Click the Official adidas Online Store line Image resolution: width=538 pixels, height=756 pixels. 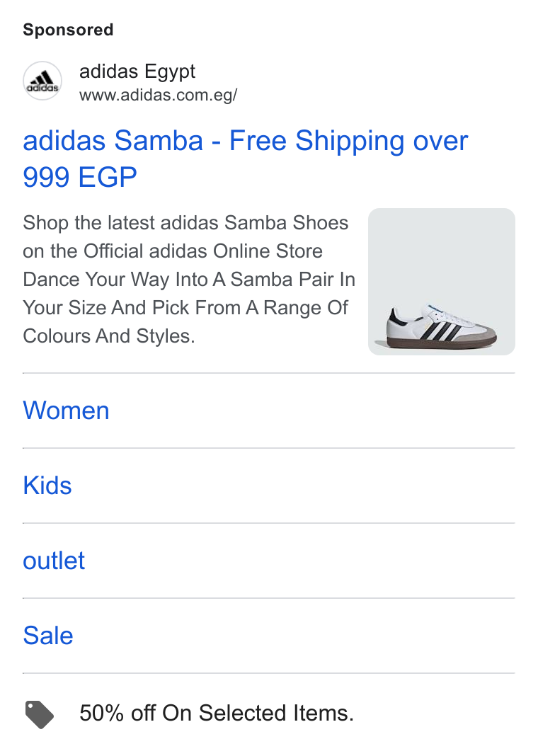pyautogui.click(x=173, y=251)
